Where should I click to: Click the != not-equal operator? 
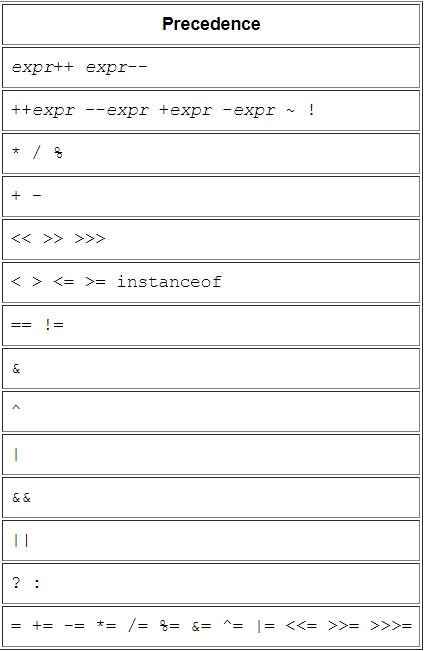pyautogui.click(x=54, y=324)
